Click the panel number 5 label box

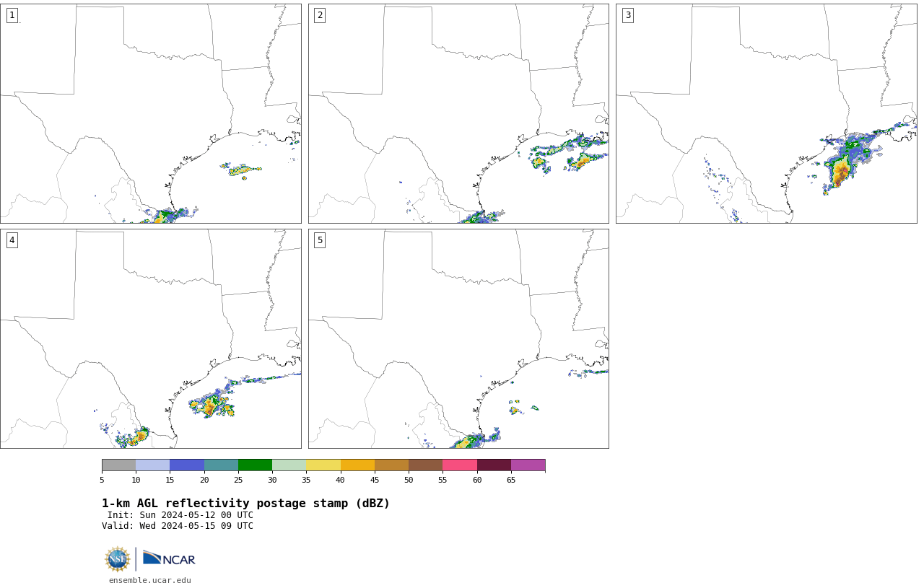tap(320, 240)
